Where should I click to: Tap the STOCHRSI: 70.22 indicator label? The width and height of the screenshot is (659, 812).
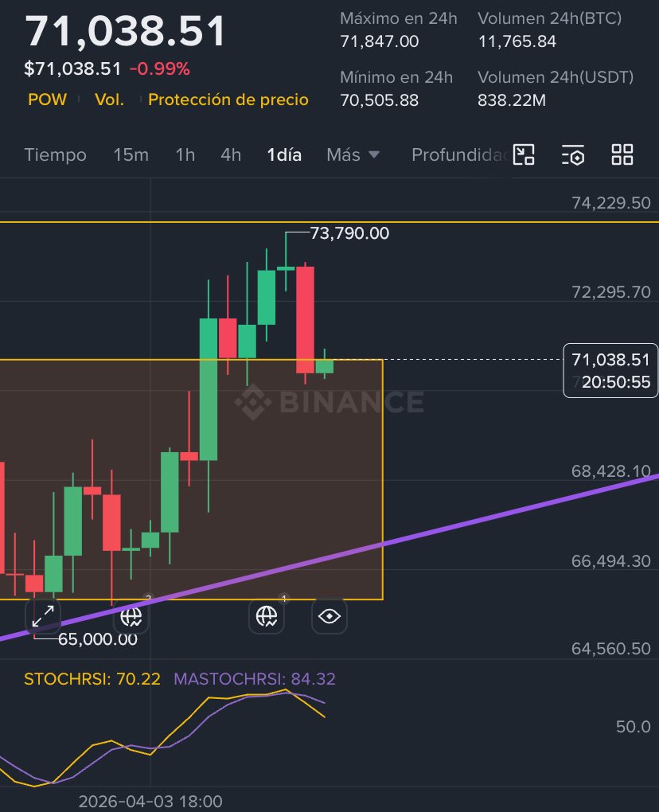point(92,678)
